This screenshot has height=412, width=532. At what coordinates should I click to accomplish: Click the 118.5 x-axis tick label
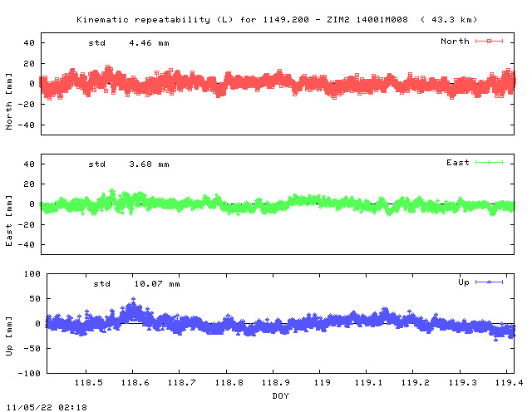coord(89,383)
